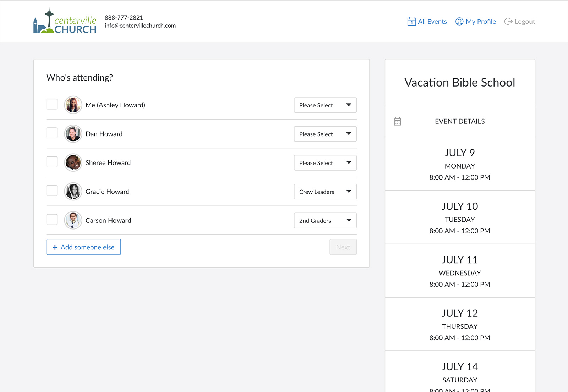Expand the Crew Leaders dropdown
The image size is (568, 392).
pos(325,192)
